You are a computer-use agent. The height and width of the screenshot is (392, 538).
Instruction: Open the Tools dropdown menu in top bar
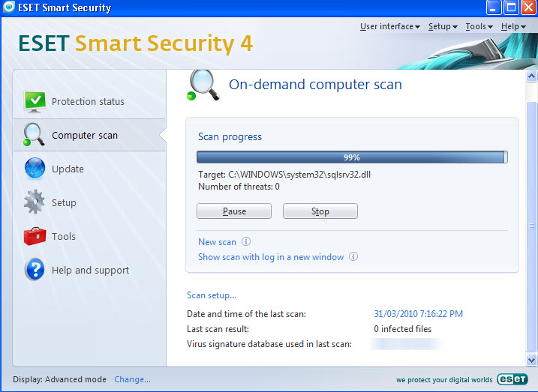coord(479,26)
